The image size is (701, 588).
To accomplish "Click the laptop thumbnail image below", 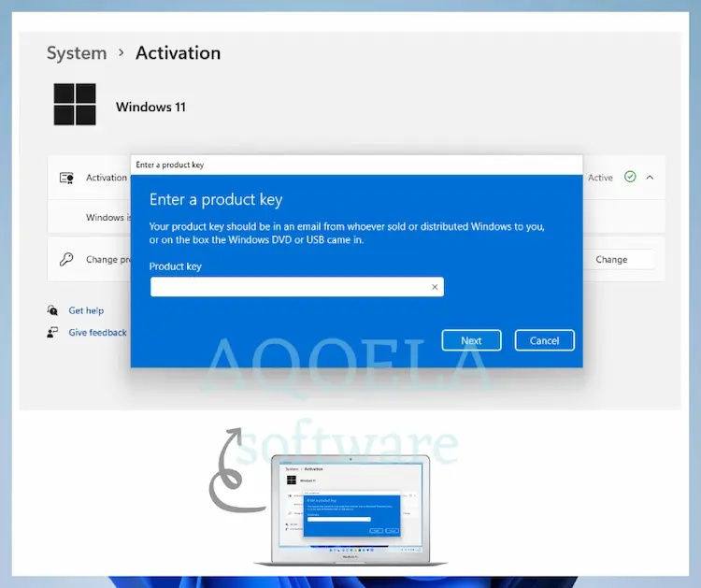I will [350, 510].
